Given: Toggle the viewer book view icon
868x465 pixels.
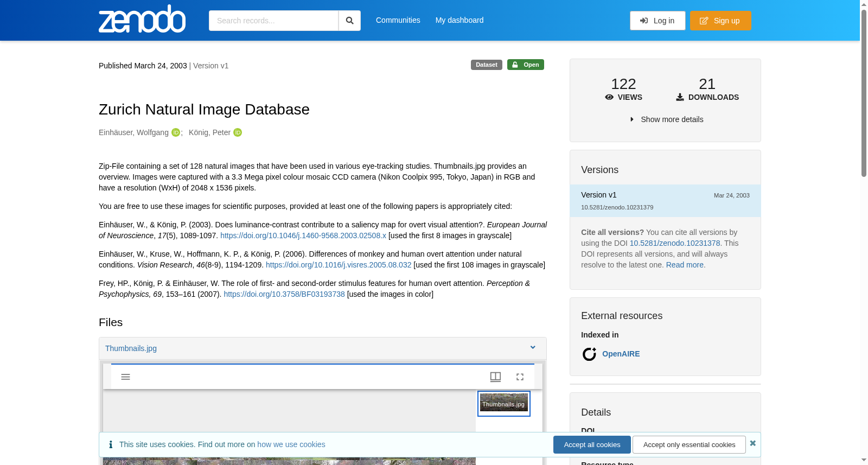Looking at the screenshot, I should pos(495,377).
